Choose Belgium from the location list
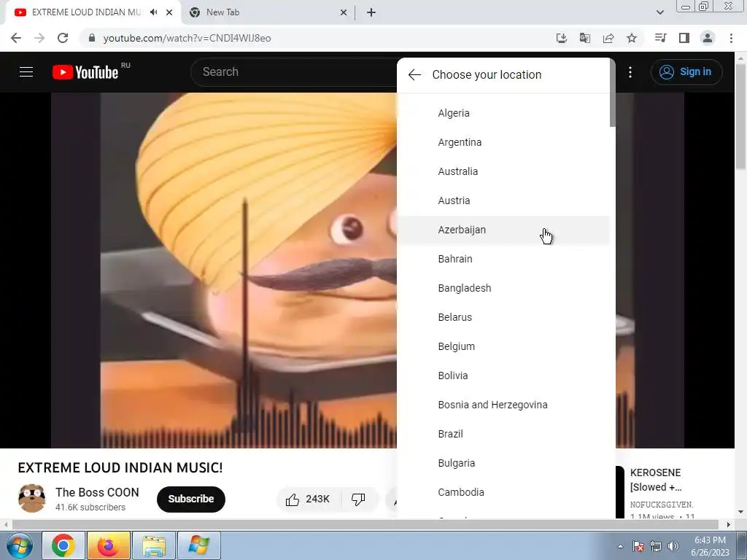 [503, 346]
